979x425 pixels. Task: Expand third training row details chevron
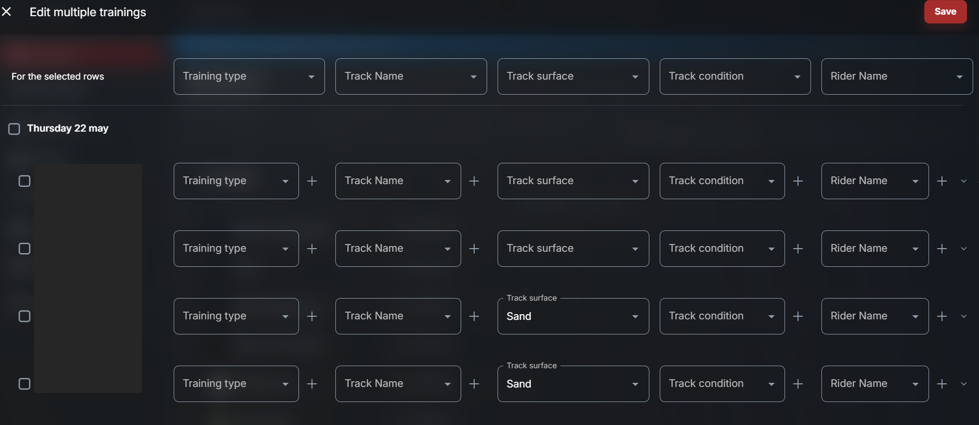[963, 316]
